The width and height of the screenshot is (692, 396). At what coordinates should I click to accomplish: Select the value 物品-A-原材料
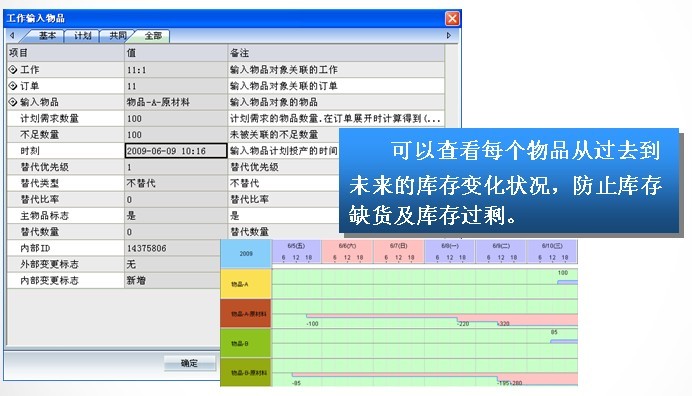176,102
